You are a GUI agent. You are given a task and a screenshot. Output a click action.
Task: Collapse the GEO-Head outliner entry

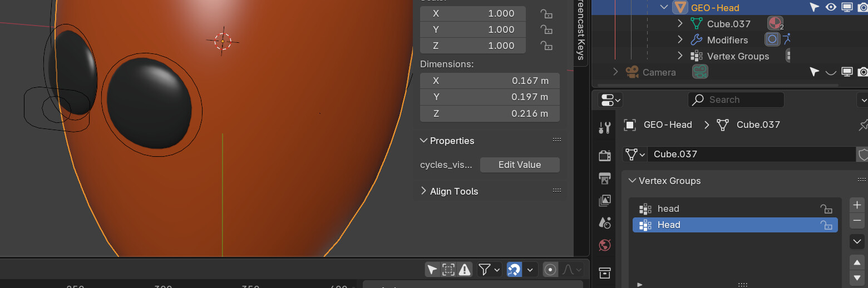tap(664, 8)
